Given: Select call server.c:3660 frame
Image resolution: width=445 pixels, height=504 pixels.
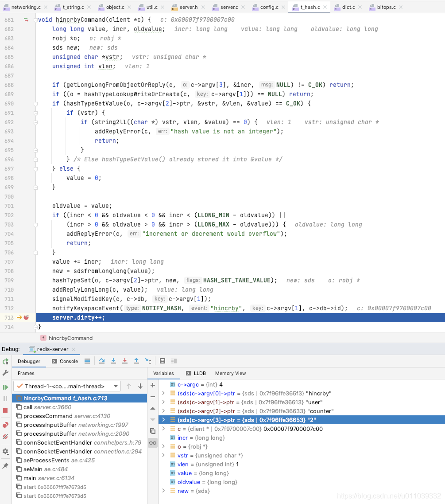Looking at the screenshot, I should [79, 407].
